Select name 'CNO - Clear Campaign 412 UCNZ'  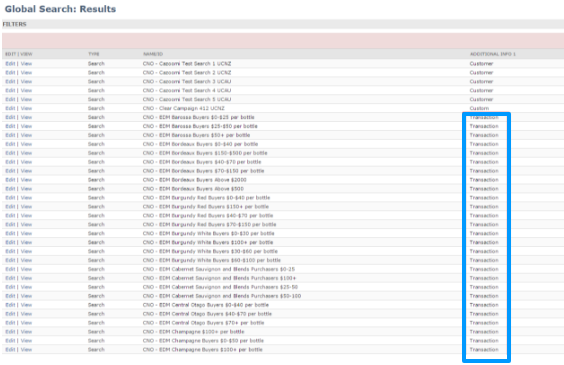pos(184,108)
